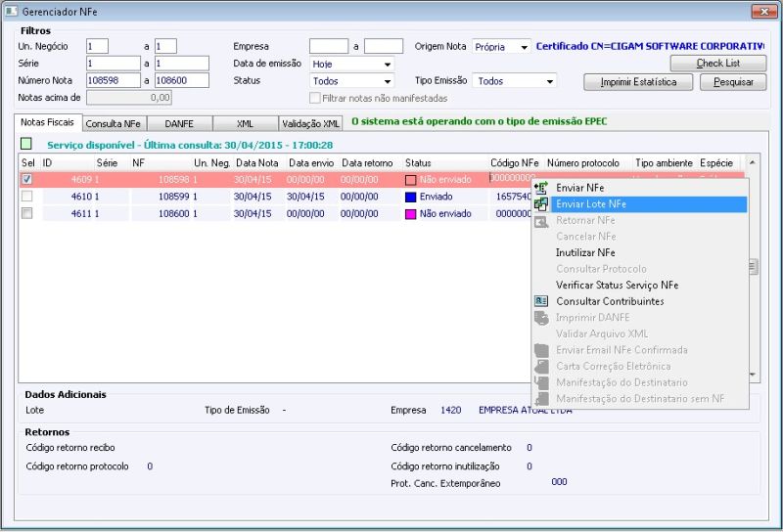Open the Origem Nota dropdown
Screen dimensions: 783x532
[524, 47]
